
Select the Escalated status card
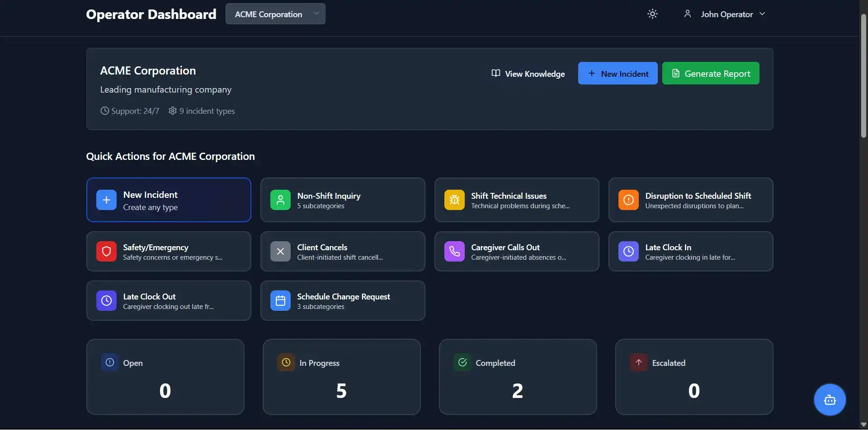[x=694, y=377]
